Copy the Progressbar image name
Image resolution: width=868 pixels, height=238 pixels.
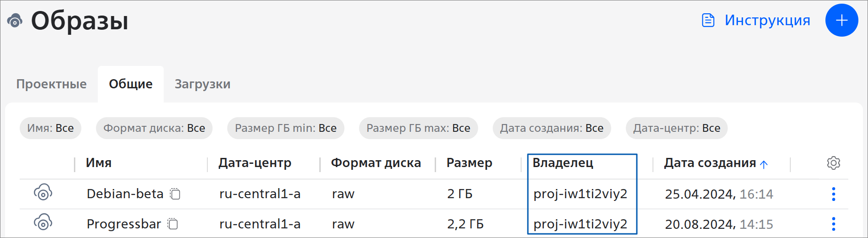click(x=173, y=224)
